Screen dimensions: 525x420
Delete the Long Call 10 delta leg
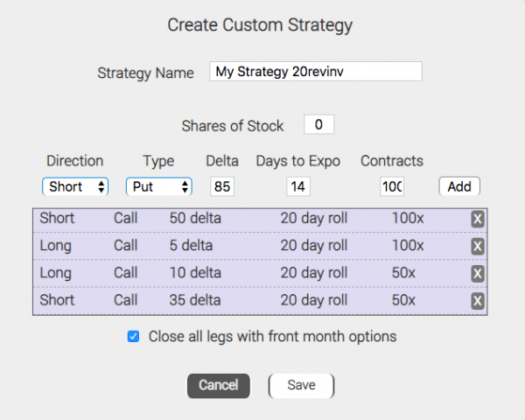point(478,273)
